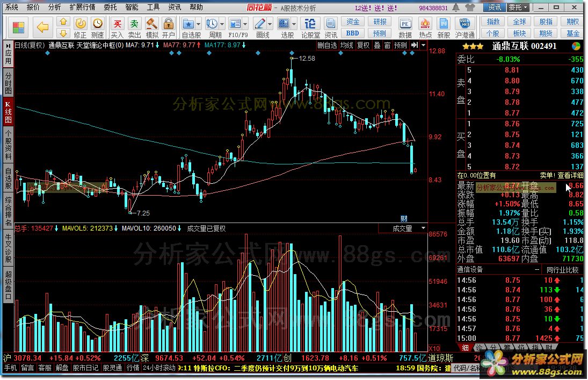The height and width of the screenshot is (380, 588).
Task: Expand the chart toolbar dropdown arrow
Action: click(x=423, y=46)
